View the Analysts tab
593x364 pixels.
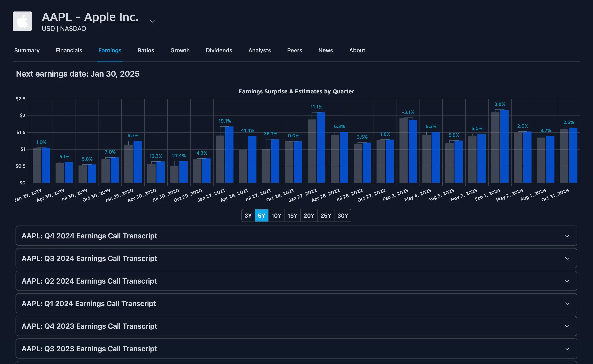(260, 50)
